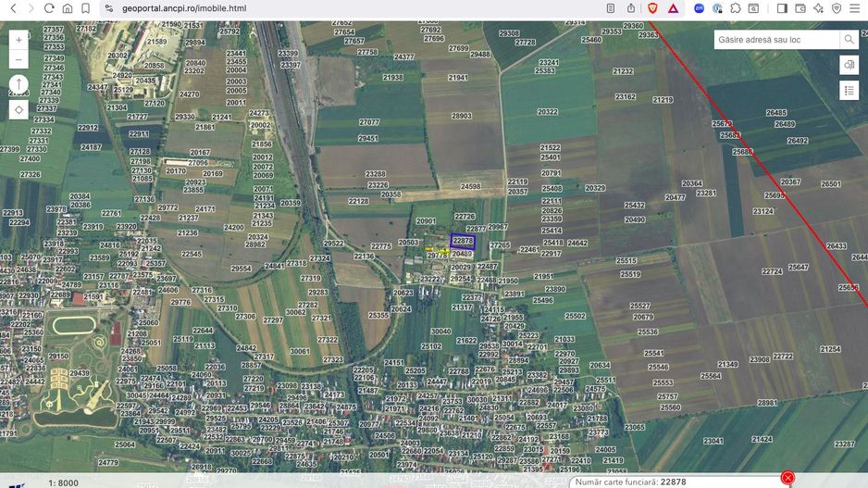Open the tab search icon
Screen dimensions: 868x488
(753, 8)
